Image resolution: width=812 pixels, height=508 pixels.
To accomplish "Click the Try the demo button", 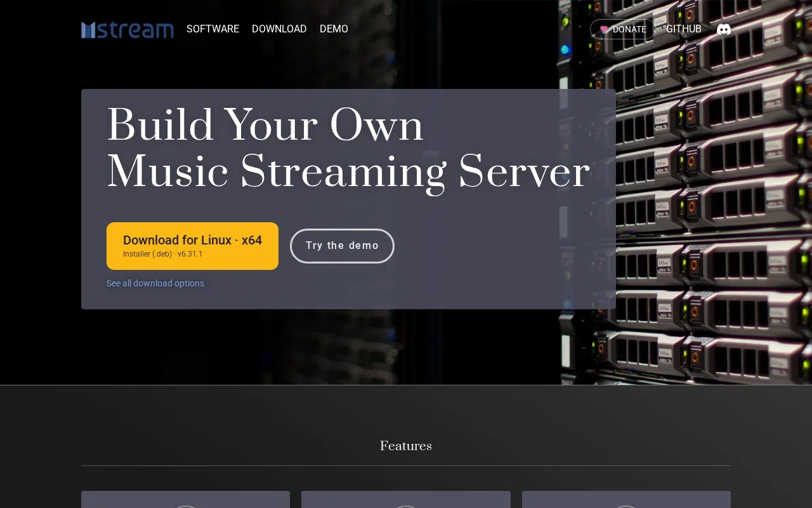I will point(342,246).
